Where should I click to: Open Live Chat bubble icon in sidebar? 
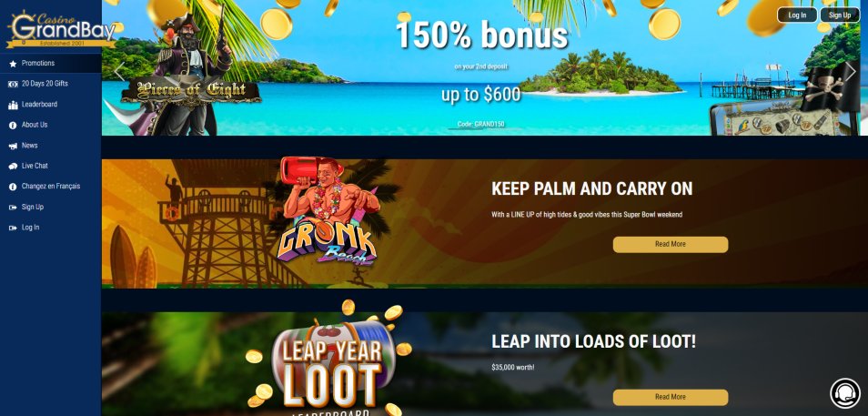point(13,167)
